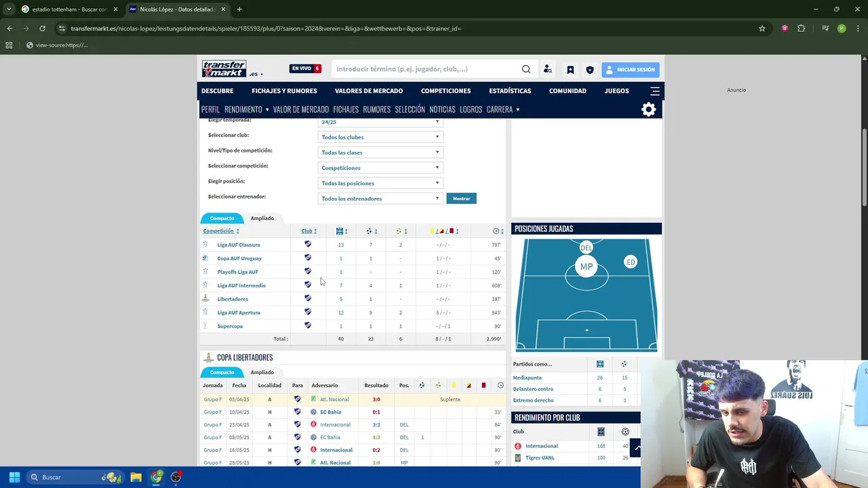The width and height of the screenshot is (868, 488).
Task: Click scroll-to-top arrow button
Action: click(635, 448)
